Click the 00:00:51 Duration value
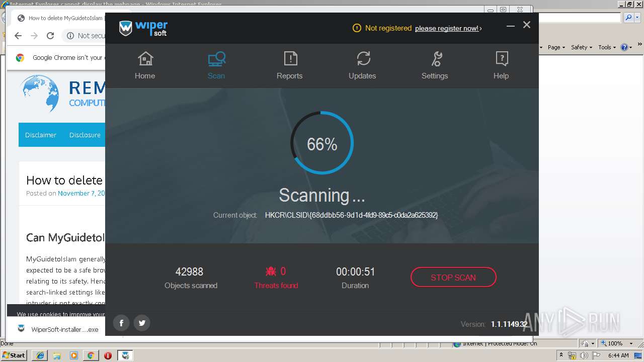Image resolution: width=644 pixels, height=362 pixels. pyautogui.click(x=355, y=271)
